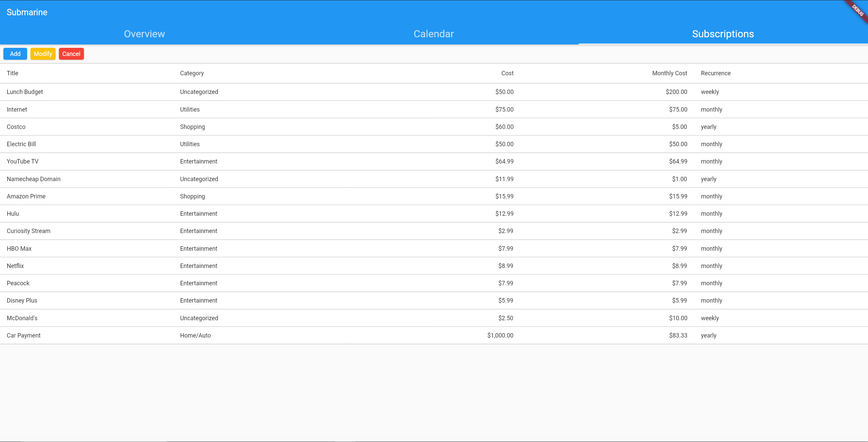Screen dimensions: 868x442
Task: Select the Costco subscription row
Action: [16, 127]
